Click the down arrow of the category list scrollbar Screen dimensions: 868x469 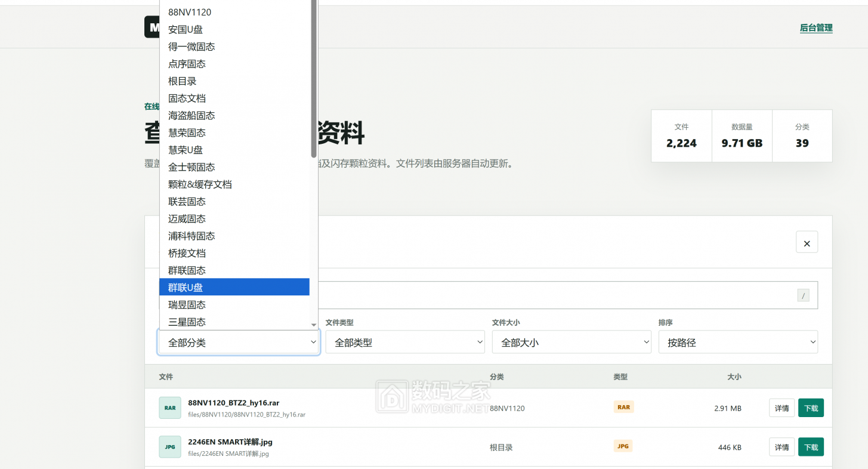tap(314, 325)
